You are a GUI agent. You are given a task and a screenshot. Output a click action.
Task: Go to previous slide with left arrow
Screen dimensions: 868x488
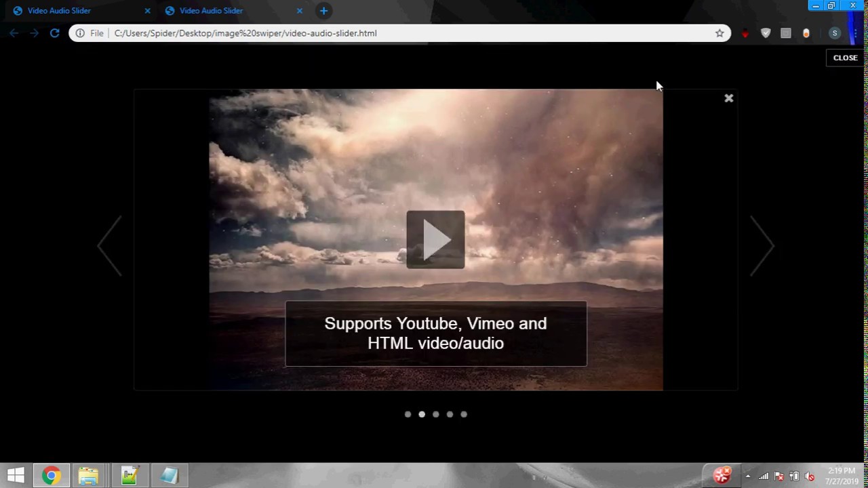(110, 246)
